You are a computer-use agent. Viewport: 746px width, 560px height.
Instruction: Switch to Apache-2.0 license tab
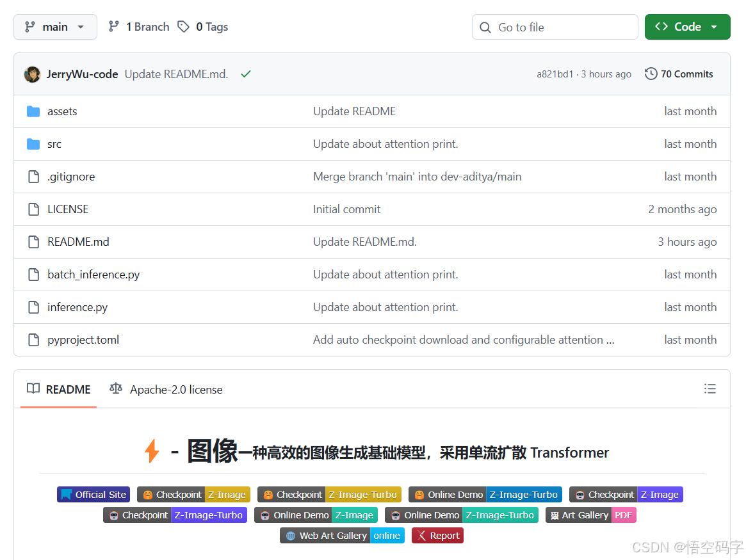166,389
